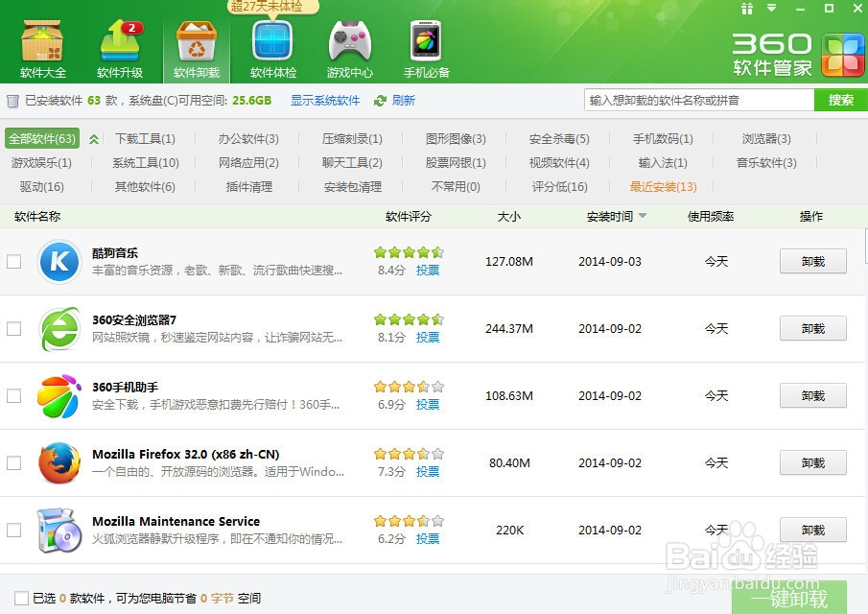
Task: Click the 一键卸载 batch uninstall button
Action: (789, 598)
